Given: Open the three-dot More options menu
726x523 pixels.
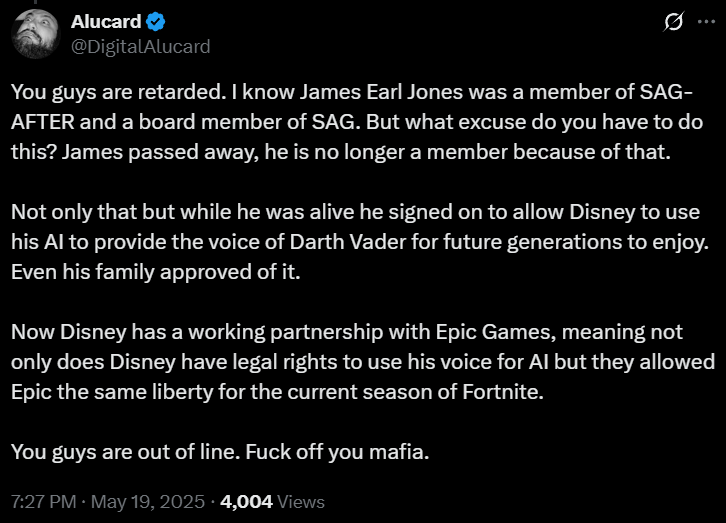Looking at the screenshot, I should click(706, 22).
